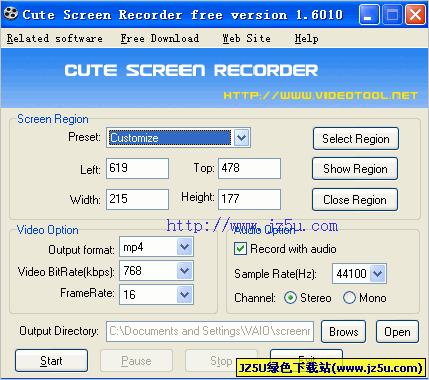Click the Width field showing 215

coord(137,199)
